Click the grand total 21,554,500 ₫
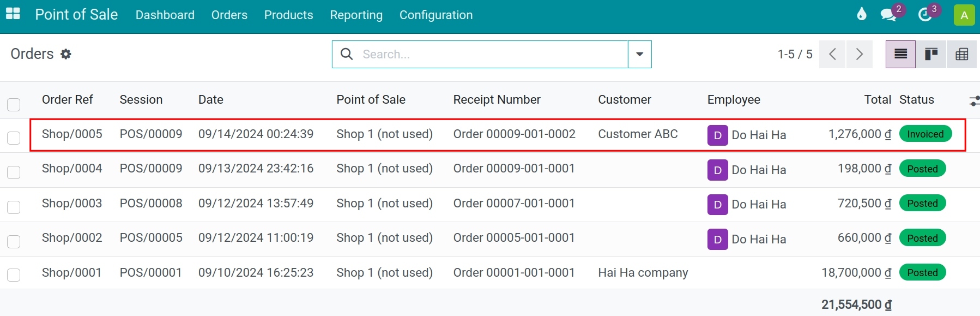 856,305
